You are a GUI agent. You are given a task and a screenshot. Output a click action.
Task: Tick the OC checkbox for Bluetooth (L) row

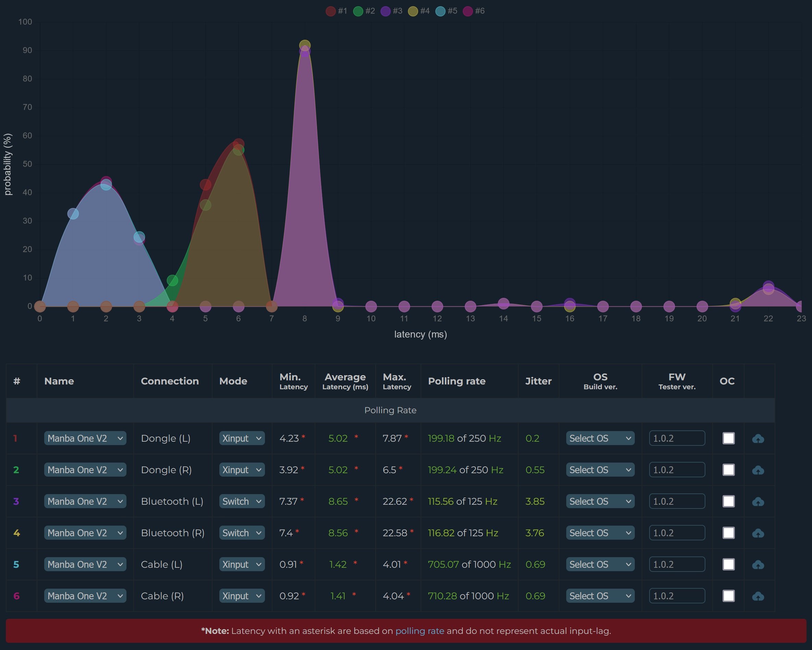(x=728, y=501)
